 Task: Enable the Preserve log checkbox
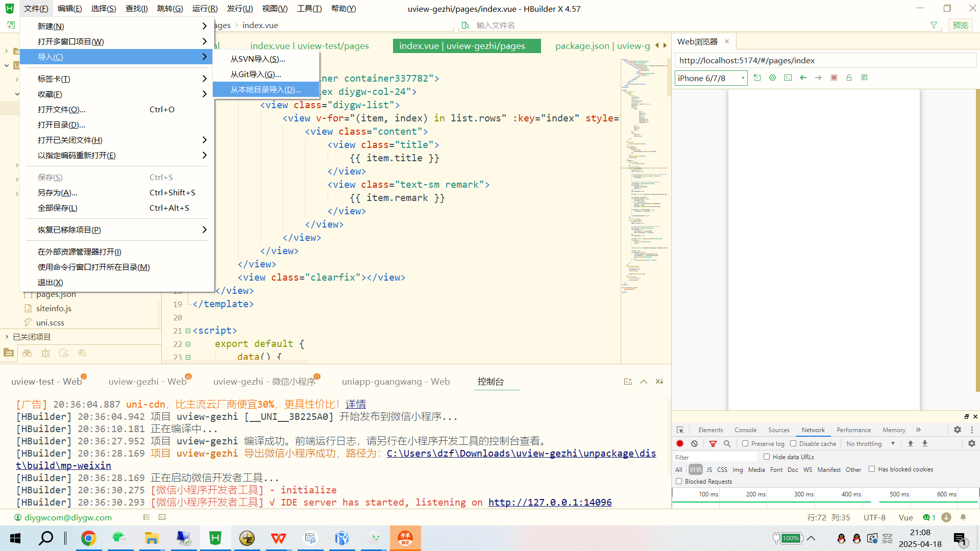pos(745,443)
